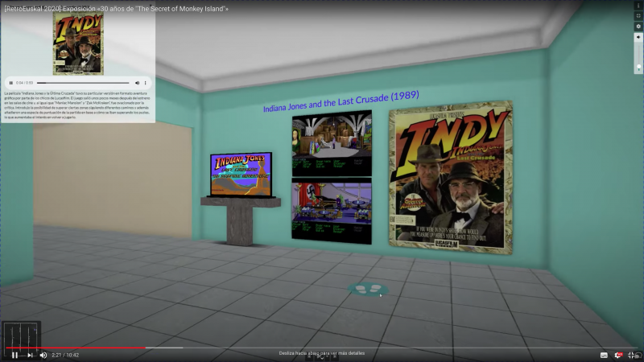
Task: Click the 2:21 / 10:42 time display
Action: coord(65,355)
